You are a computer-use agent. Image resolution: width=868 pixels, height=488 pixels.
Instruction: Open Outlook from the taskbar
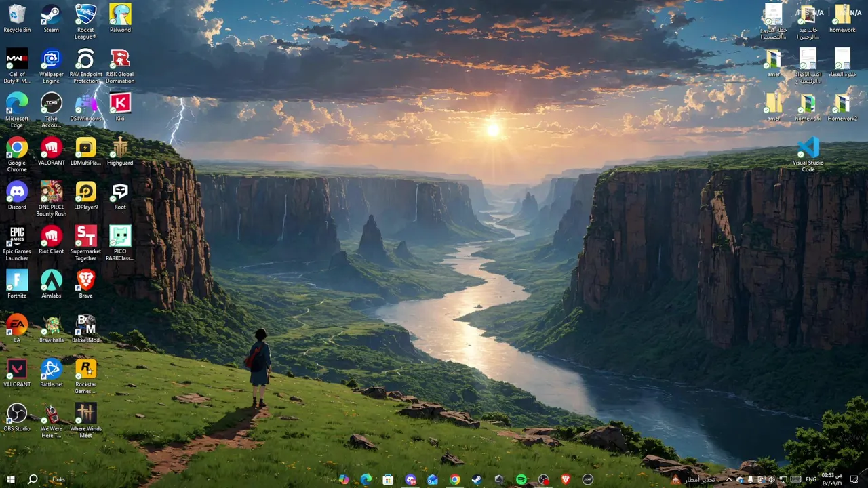433,479
